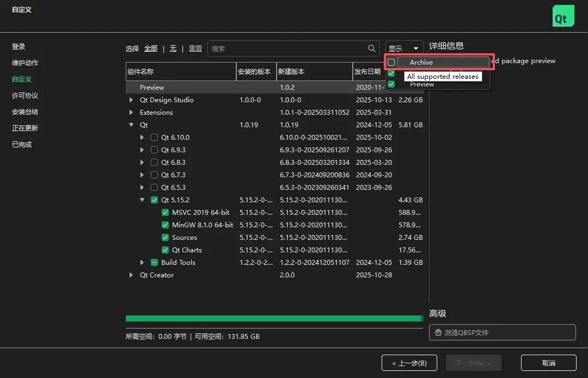Viewport: 588px width, 378px height.
Task: Uncheck the Qt 5.15.2 checkbox
Action: click(x=154, y=200)
